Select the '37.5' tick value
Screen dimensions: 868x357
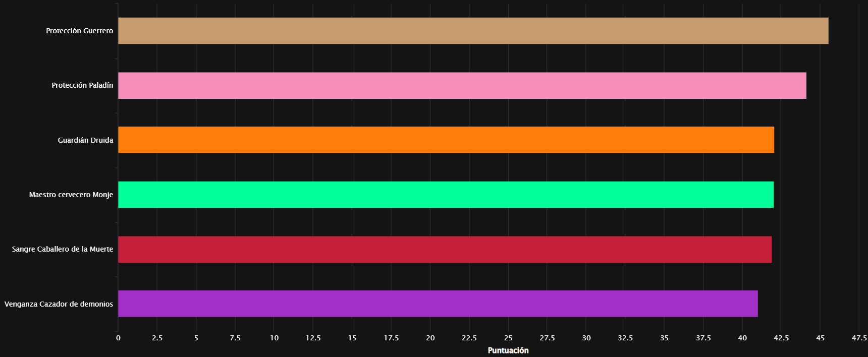click(703, 338)
